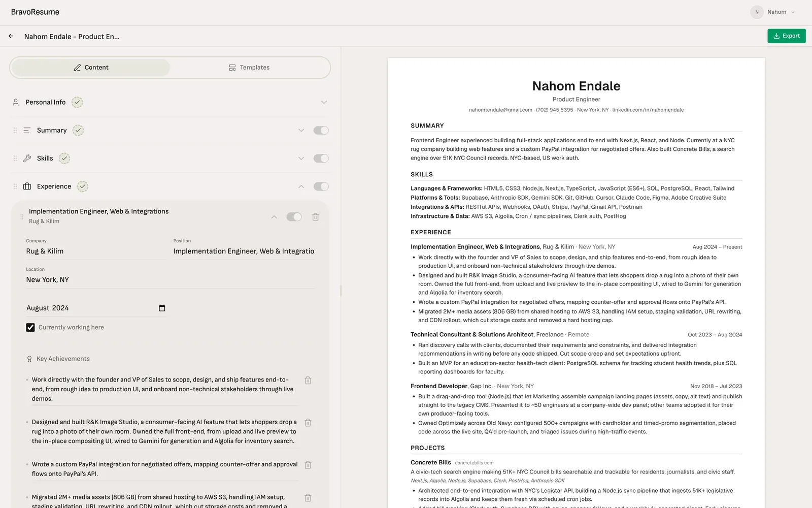Viewport: 812px width, 508px height.
Task: Delete the 'Designed and built R&K Image Studio' achievement
Action: tap(308, 423)
